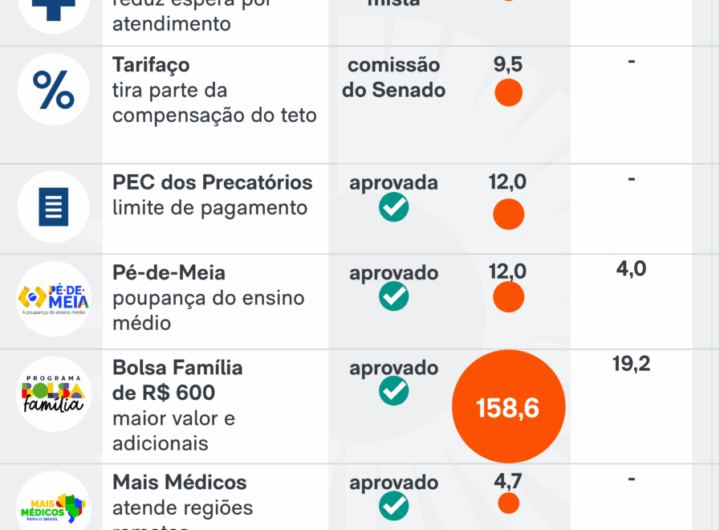Click the Tarifaço title text
The image size is (720, 530).
[x=151, y=65]
